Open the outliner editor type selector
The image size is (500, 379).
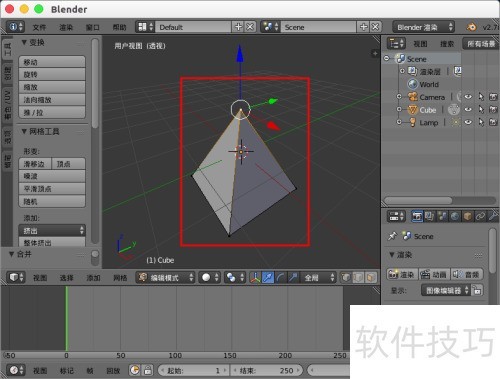396,43
